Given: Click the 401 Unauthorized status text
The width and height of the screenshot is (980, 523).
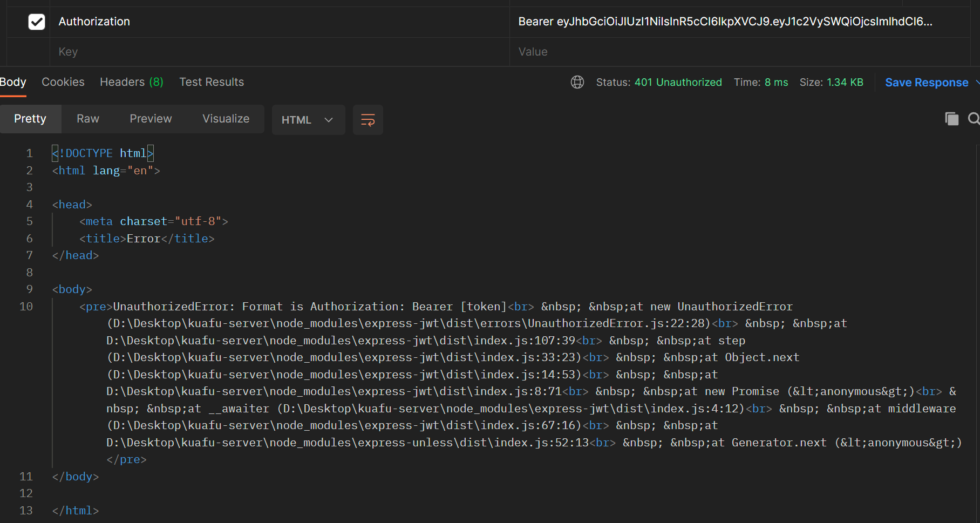Looking at the screenshot, I should tap(678, 82).
